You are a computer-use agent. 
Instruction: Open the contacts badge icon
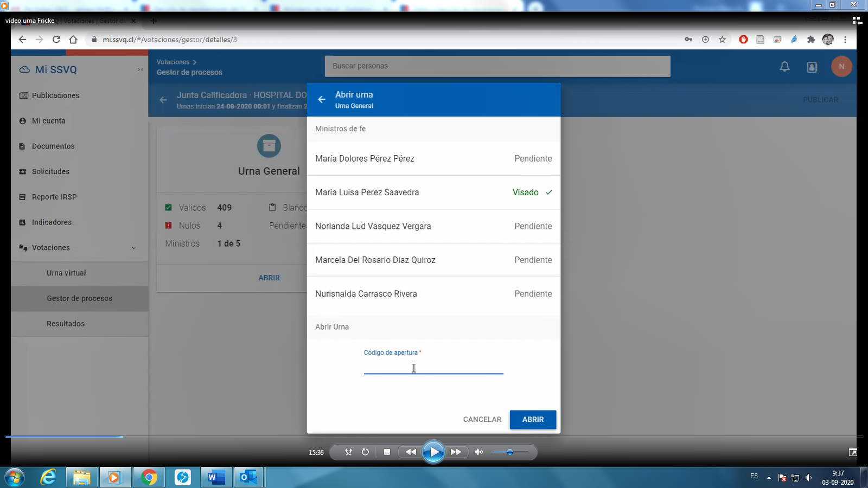tap(812, 67)
